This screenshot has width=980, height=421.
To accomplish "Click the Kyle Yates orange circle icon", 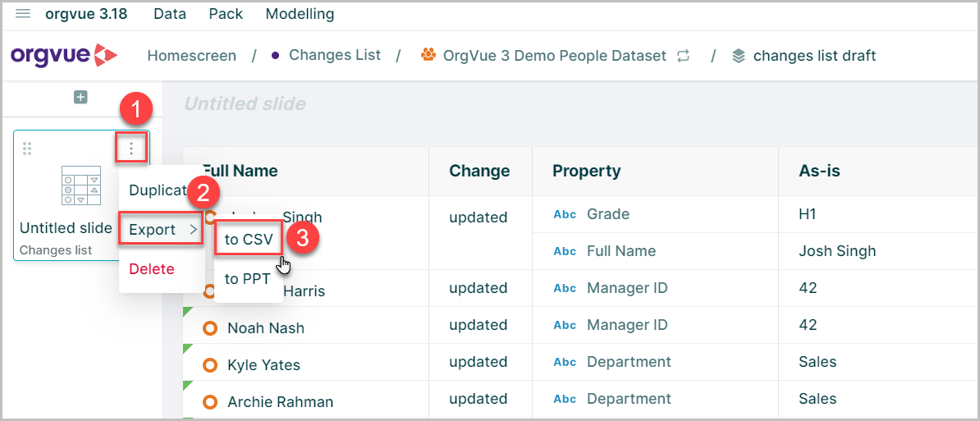I will pos(211,365).
